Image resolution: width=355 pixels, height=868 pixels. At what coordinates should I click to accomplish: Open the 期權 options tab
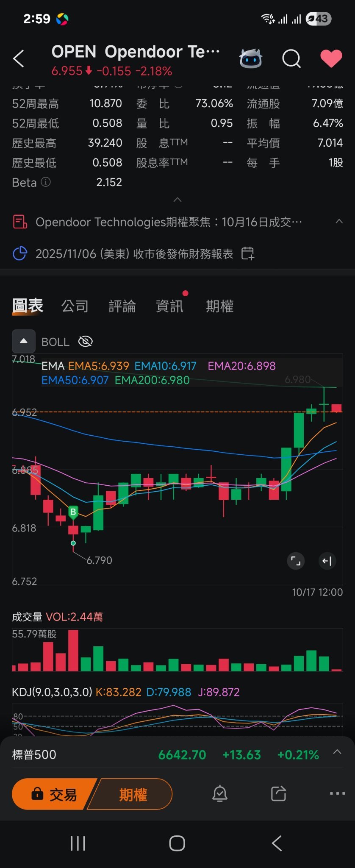point(219,306)
